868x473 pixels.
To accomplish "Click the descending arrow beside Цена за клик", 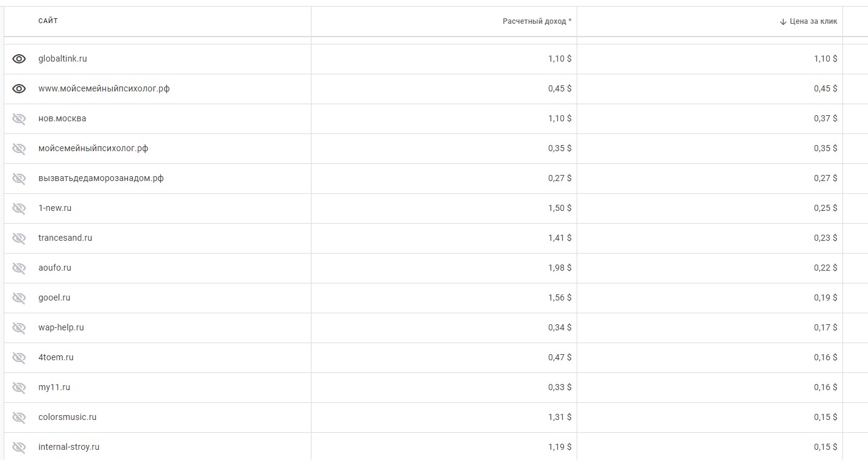I will tap(783, 21).
